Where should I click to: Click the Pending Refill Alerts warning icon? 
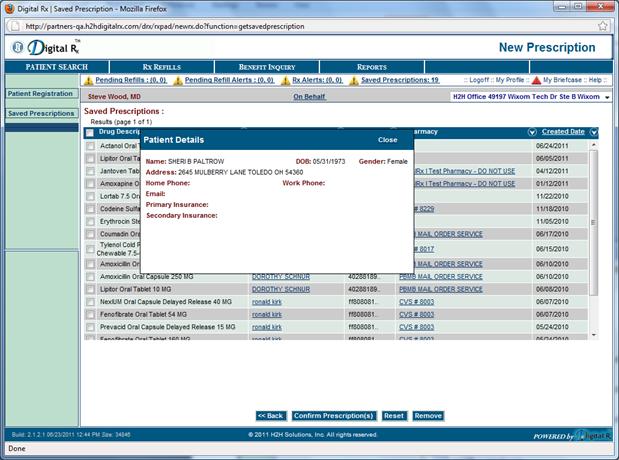click(x=178, y=80)
